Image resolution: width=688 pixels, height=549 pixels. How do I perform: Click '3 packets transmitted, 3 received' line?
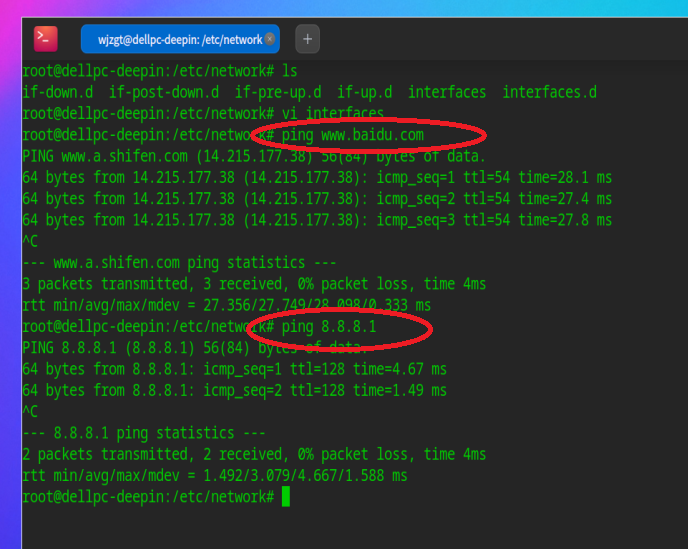(254, 284)
